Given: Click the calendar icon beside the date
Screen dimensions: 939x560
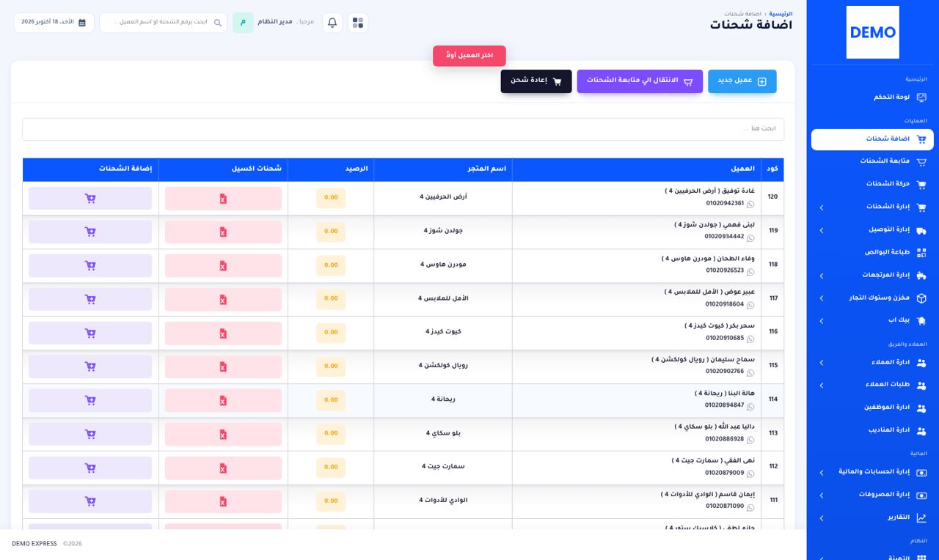Looking at the screenshot, I should [x=82, y=23].
